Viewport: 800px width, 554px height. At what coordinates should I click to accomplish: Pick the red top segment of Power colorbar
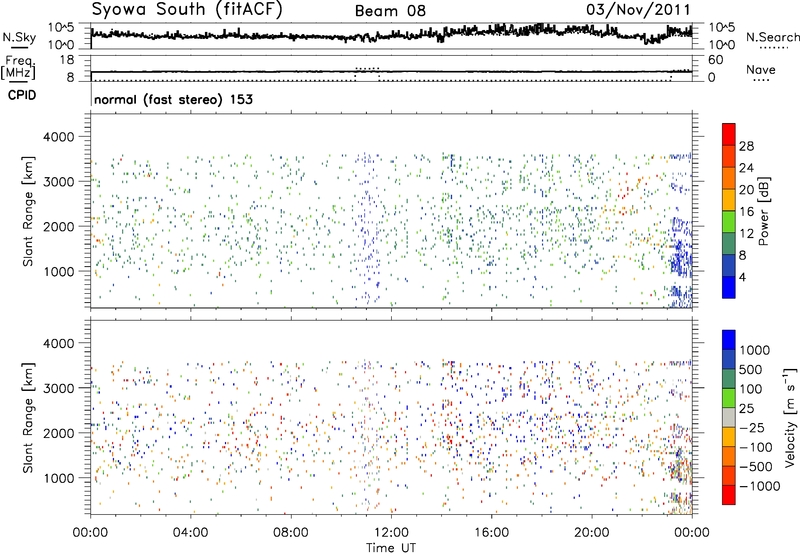point(729,134)
